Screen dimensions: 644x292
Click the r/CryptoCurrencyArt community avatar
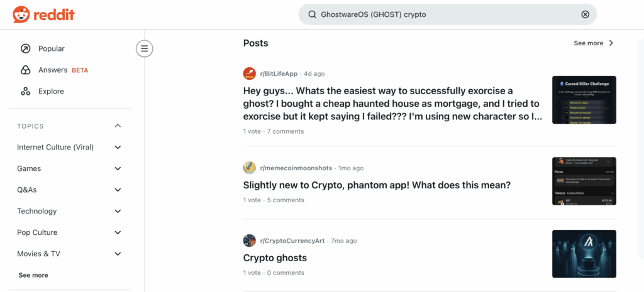tap(250, 241)
